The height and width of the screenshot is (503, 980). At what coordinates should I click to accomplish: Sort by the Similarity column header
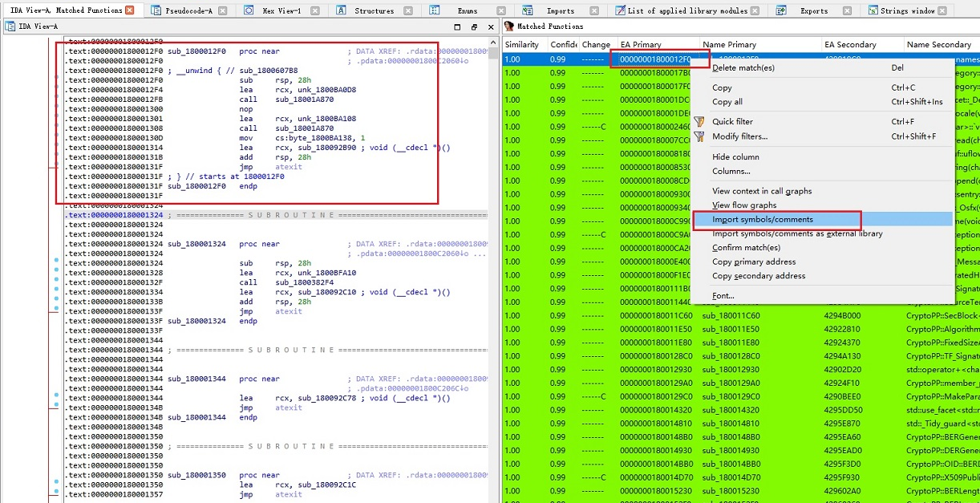(x=522, y=45)
